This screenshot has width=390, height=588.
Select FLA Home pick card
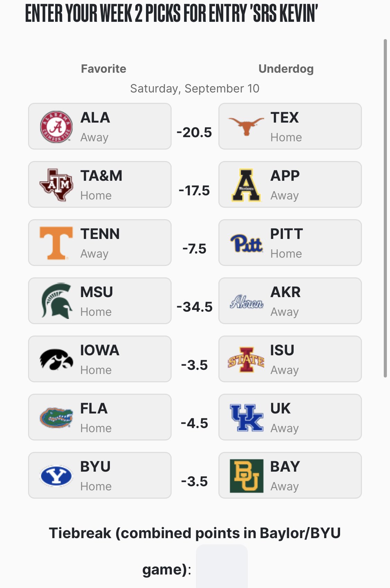tap(100, 417)
